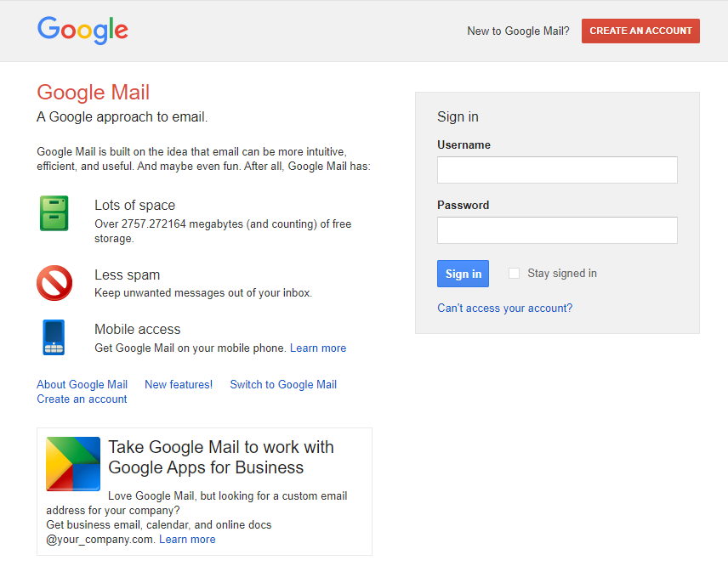The image size is (728, 566).
Task: Open the About Google Mail link
Action: tap(82, 385)
